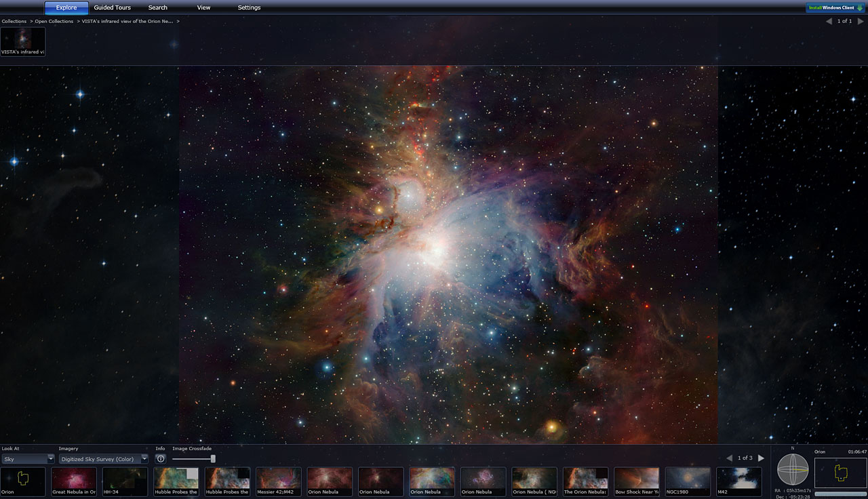
Task: Click the Info icon beside Image Crossfade
Action: point(160,459)
